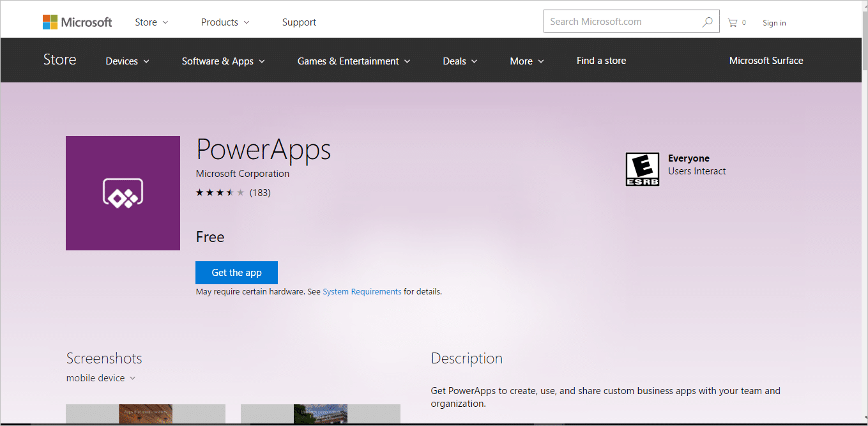Open the first screenshot thumbnail

coord(146,414)
